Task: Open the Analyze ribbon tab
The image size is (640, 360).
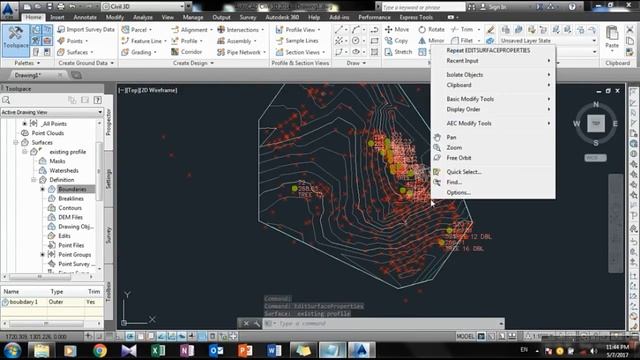Action: [x=142, y=17]
